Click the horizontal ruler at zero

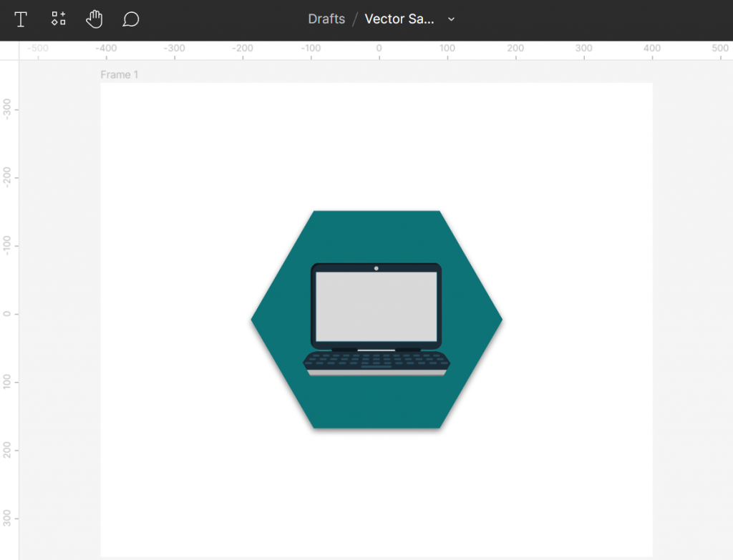(378, 49)
